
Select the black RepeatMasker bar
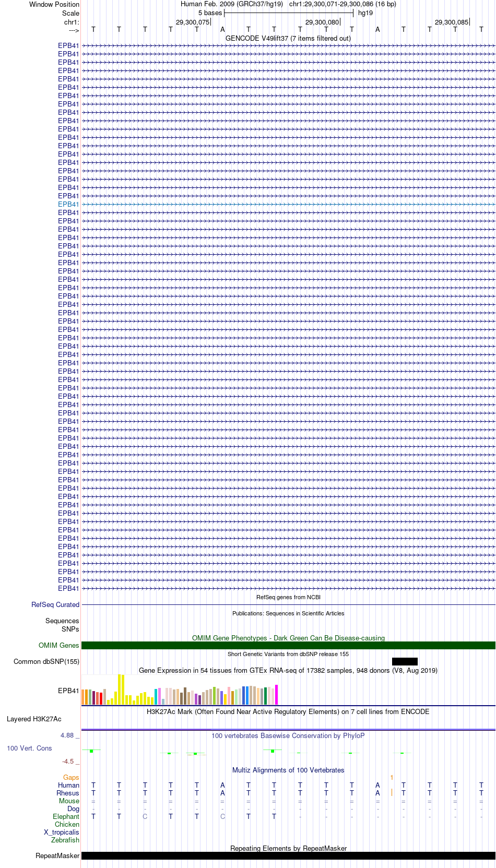click(x=288, y=855)
